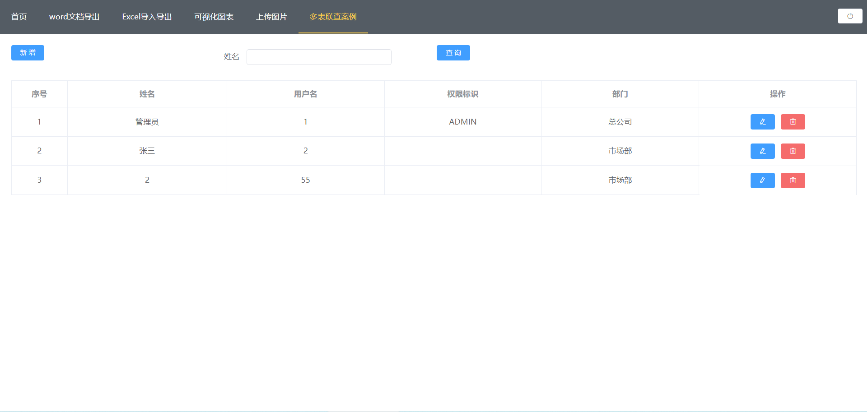Click the pencil icon next to ADMIN entry

(762, 121)
